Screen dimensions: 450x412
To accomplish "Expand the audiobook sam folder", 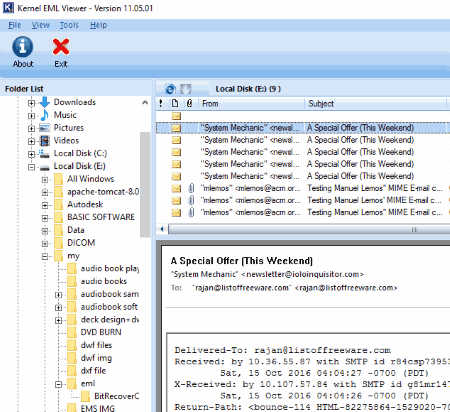I will (58, 295).
